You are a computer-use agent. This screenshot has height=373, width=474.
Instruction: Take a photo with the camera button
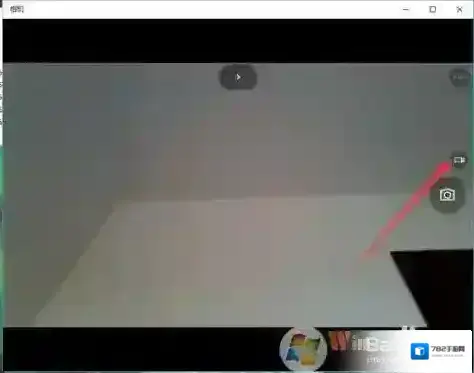pos(447,195)
